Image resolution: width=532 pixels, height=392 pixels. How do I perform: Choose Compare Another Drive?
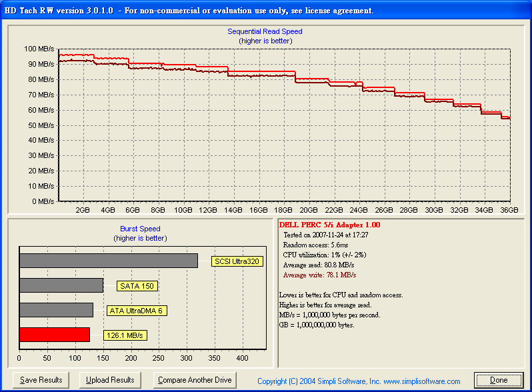pyautogui.click(x=195, y=380)
